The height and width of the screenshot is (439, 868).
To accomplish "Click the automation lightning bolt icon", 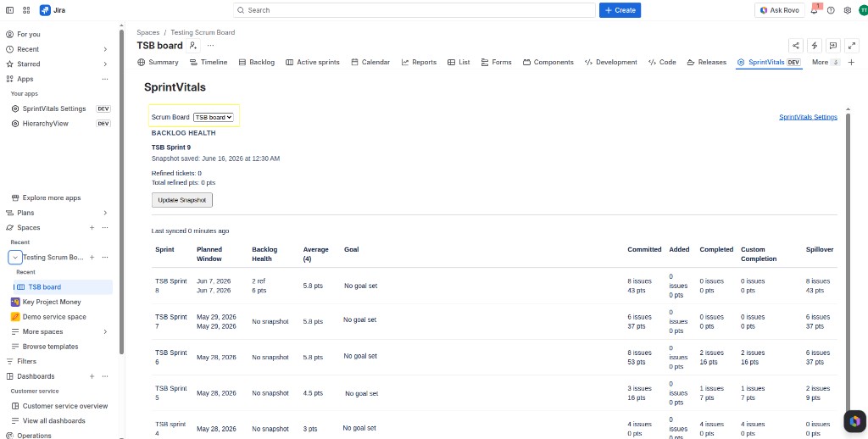I will tap(815, 46).
